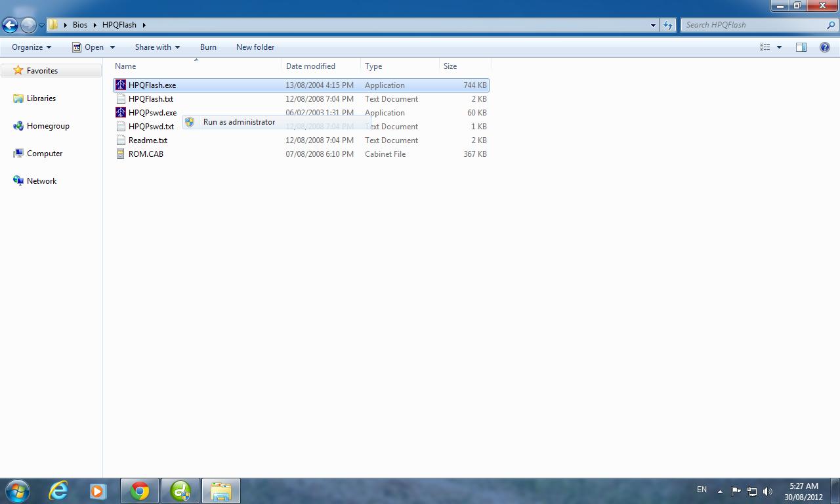The height and width of the screenshot is (504, 840).
Task: Create a New folder
Action: pos(255,47)
